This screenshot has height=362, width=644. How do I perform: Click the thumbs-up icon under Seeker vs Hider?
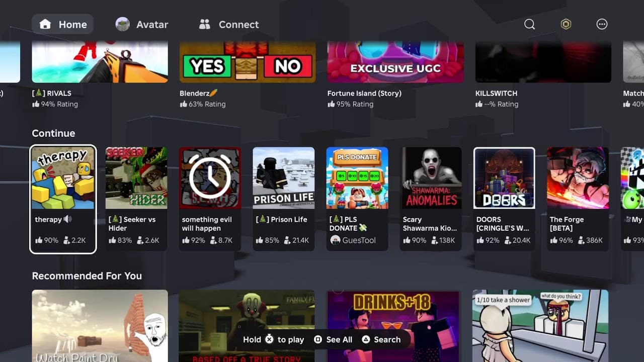pyautogui.click(x=112, y=240)
